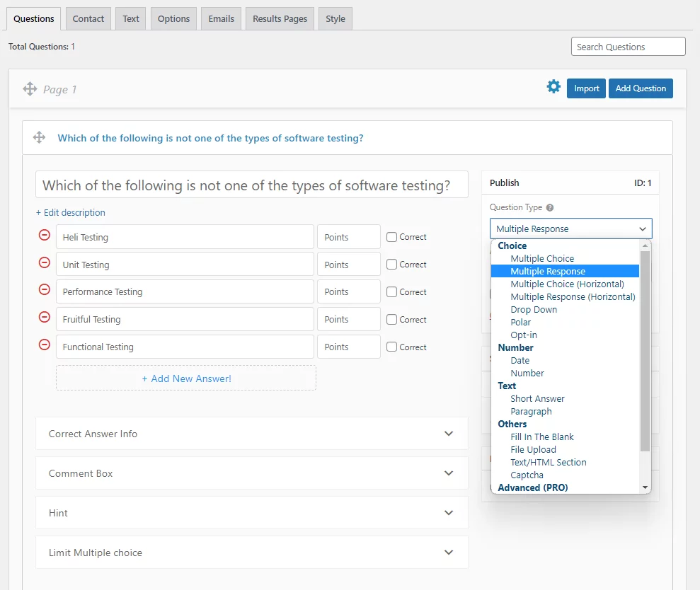
Task: Choose Captcha question type
Action: pyautogui.click(x=565, y=475)
